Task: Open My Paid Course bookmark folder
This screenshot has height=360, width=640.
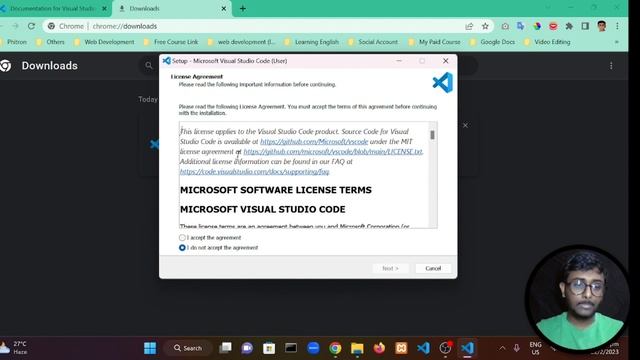Action: 434,42
